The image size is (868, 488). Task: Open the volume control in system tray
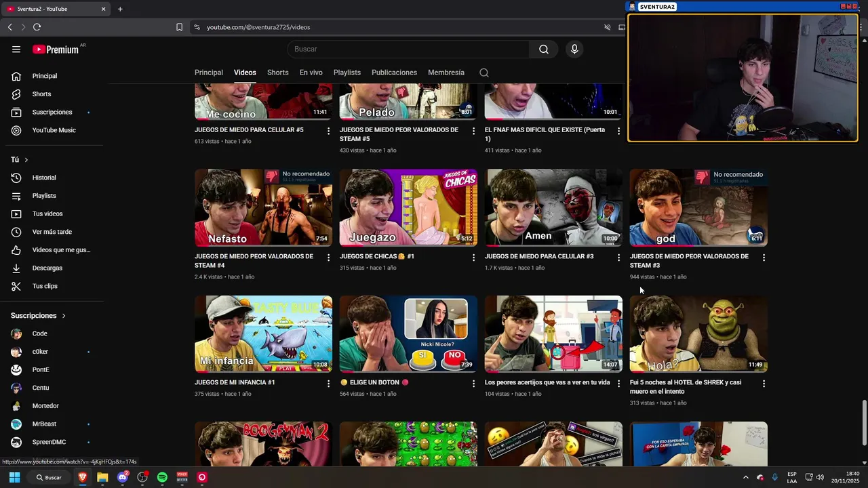coord(820,477)
